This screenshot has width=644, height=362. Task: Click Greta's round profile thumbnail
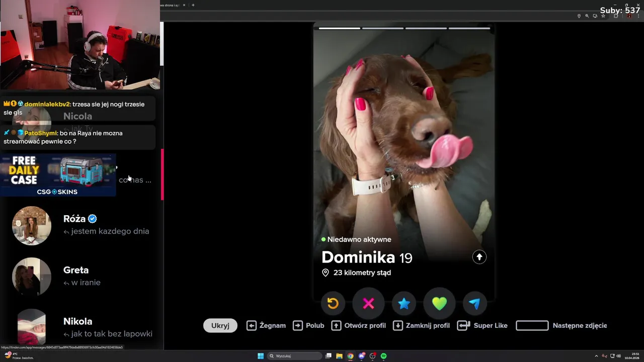(32, 277)
